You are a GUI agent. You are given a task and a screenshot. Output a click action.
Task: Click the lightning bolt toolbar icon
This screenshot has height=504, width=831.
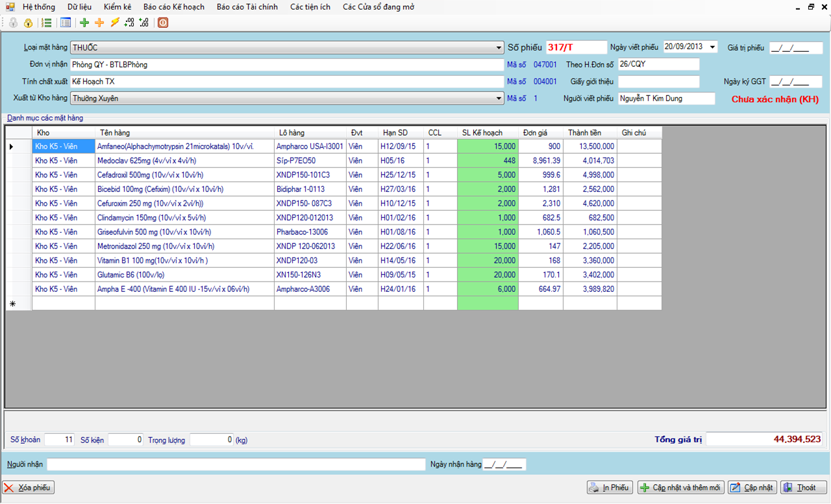coord(115,23)
